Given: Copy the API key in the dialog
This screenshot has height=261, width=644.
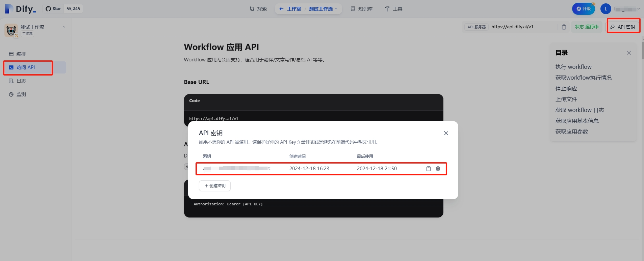Looking at the screenshot, I should pyautogui.click(x=429, y=169).
